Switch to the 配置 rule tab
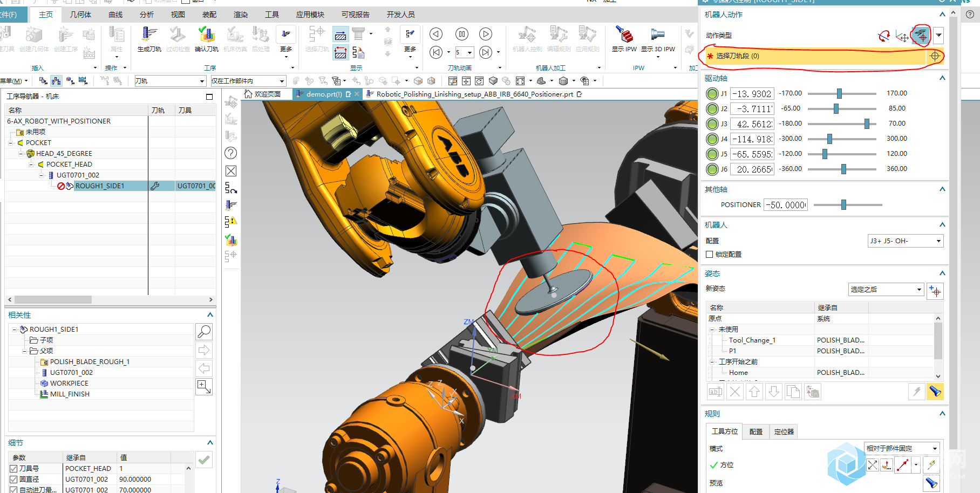This screenshot has height=493, width=980. click(756, 432)
